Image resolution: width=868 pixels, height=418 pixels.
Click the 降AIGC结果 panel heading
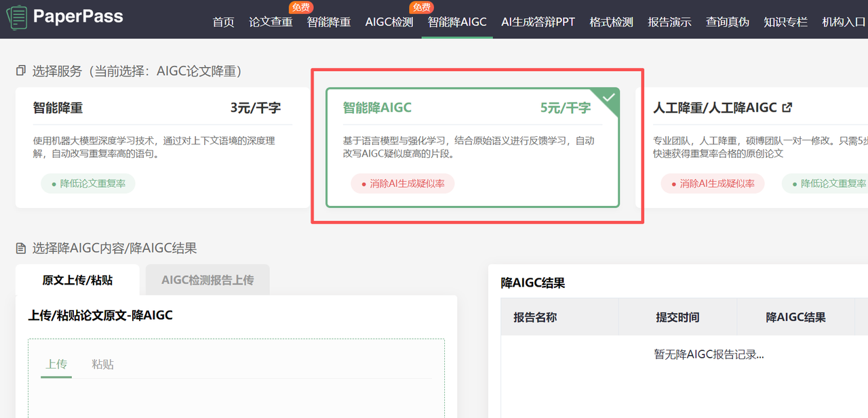pyautogui.click(x=533, y=283)
